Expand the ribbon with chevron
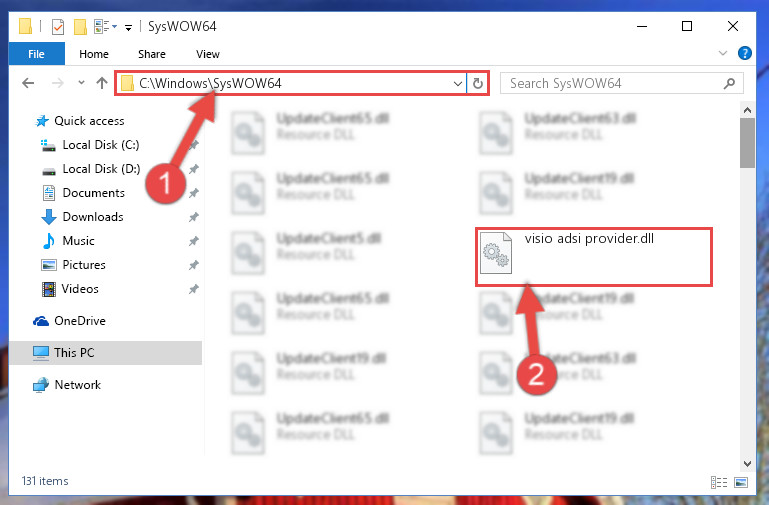Image resolution: width=769 pixels, height=505 pixels. pos(722,53)
